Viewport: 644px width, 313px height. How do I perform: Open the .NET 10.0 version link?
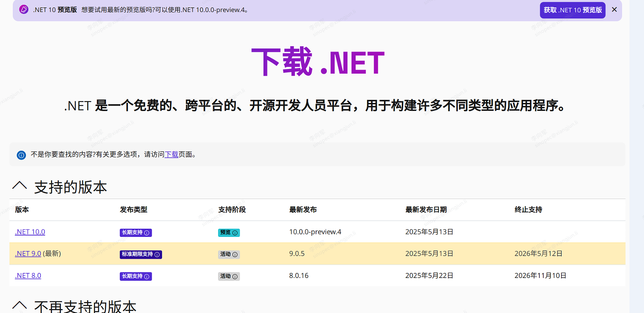tap(30, 232)
